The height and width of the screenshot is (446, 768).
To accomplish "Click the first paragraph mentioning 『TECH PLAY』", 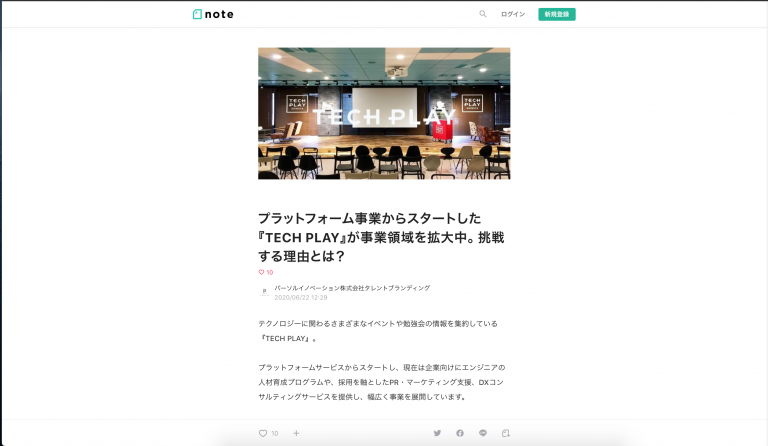I will coord(378,331).
